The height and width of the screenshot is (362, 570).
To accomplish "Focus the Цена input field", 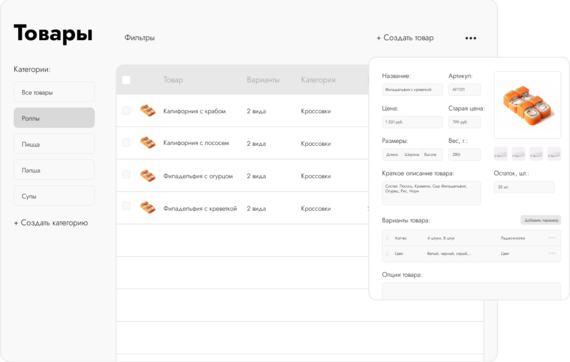I will 412,122.
